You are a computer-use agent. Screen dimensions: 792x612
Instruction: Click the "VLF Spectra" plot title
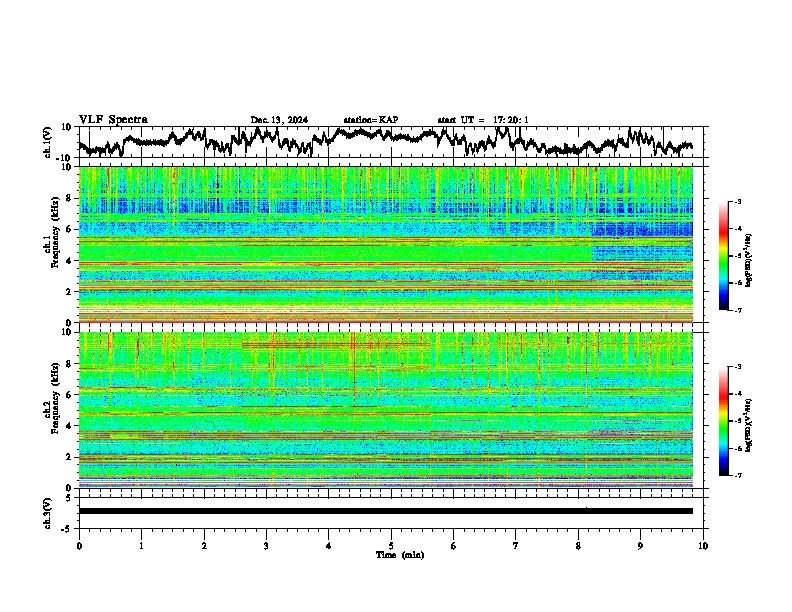pyautogui.click(x=113, y=120)
